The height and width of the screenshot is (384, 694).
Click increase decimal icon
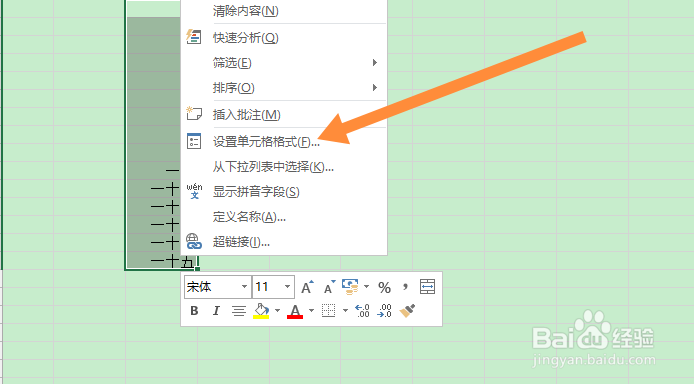pyautogui.click(x=362, y=311)
